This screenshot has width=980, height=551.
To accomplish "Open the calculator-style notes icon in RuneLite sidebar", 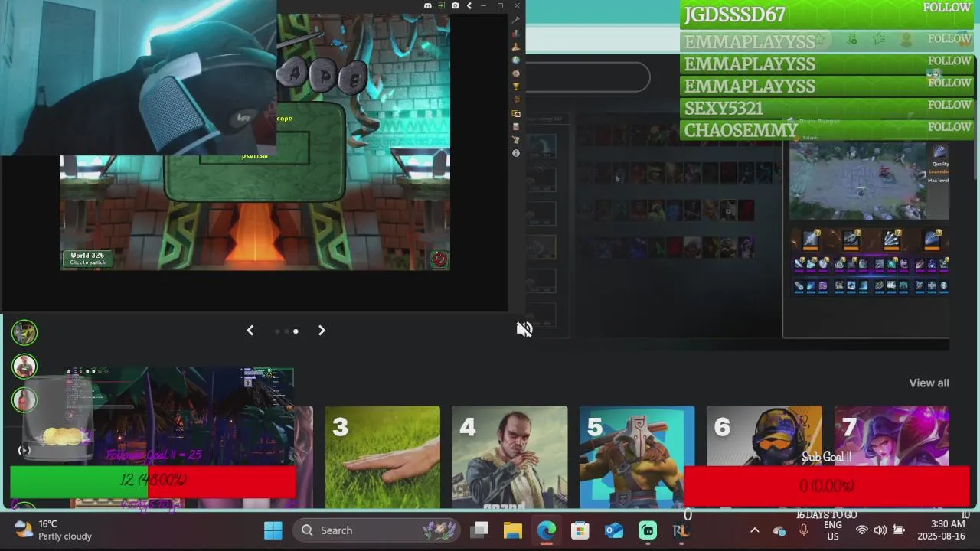I will click(x=516, y=127).
